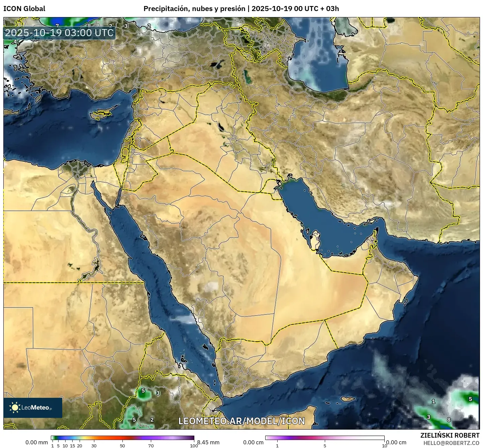Click the Qatar peninsula on the map
483x448 pixels.
click(315, 239)
